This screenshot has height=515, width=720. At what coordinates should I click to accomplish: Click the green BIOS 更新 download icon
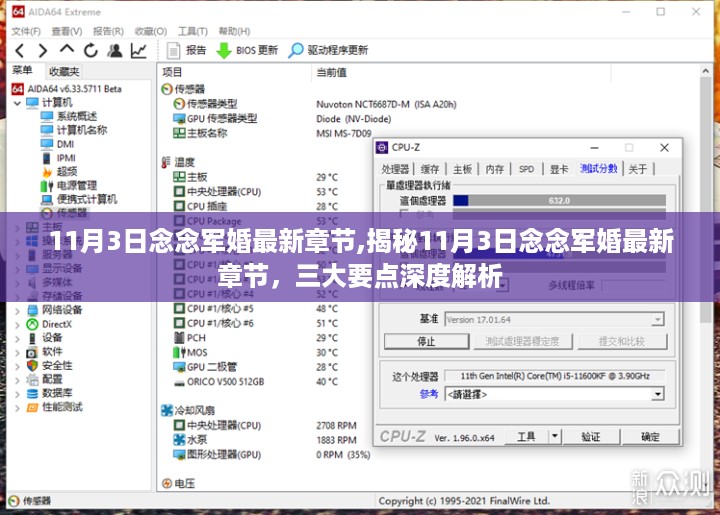click(x=223, y=50)
